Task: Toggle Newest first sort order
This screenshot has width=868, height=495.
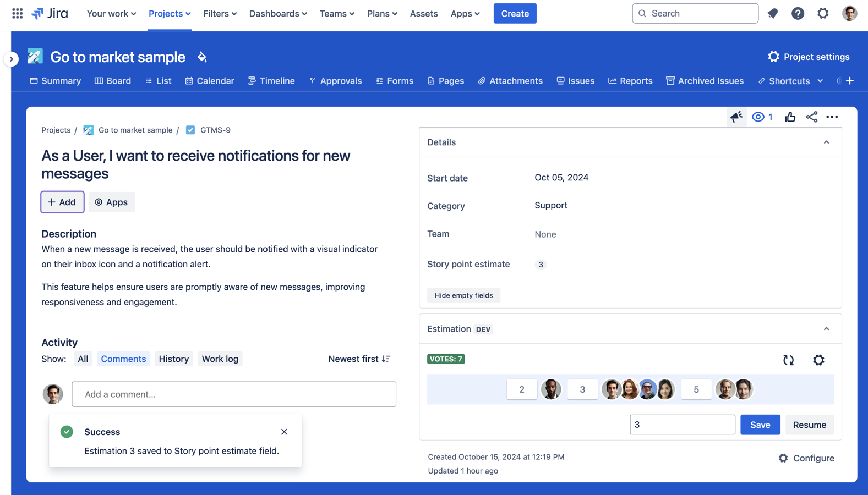Action: point(359,359)
